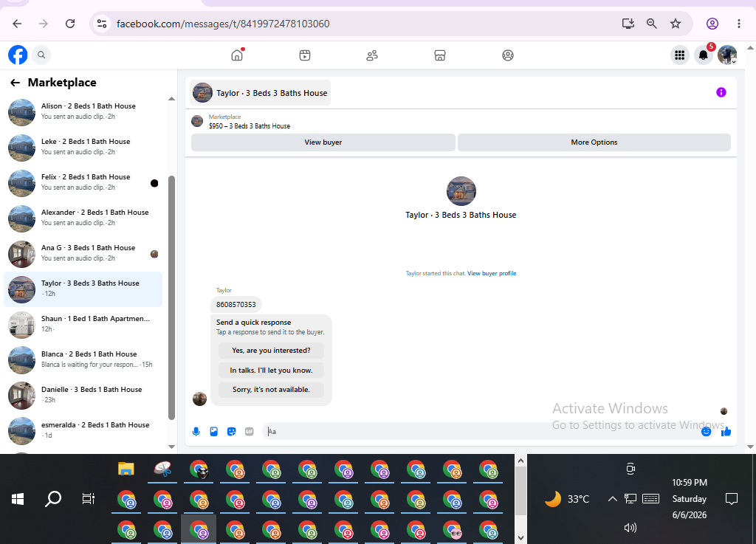Open esmeralda 2 Beds 1 Bath House chat
Viewport: 756px width, 544px height.
83,431
